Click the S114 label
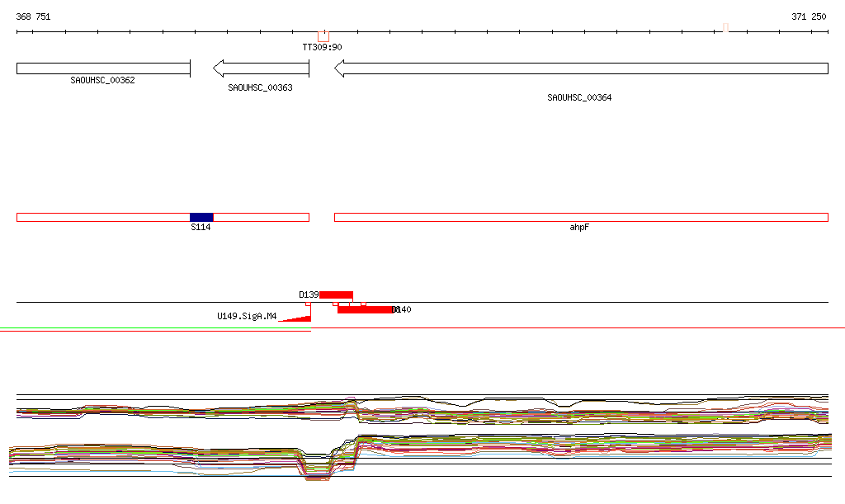 coord(201,227)
